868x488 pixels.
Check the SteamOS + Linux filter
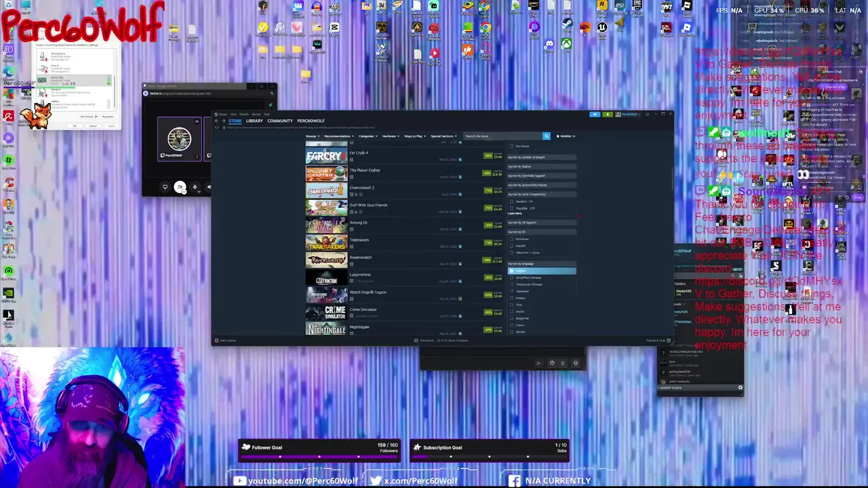click(x=511, y=253)
